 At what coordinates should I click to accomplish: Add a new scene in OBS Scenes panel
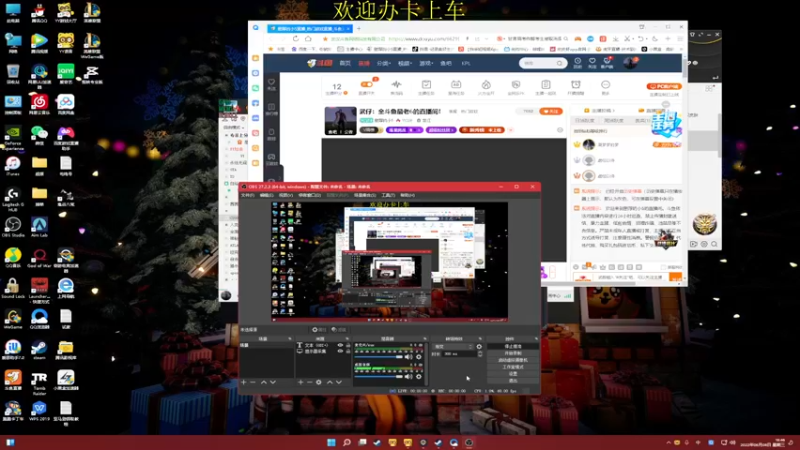[244, 382]
